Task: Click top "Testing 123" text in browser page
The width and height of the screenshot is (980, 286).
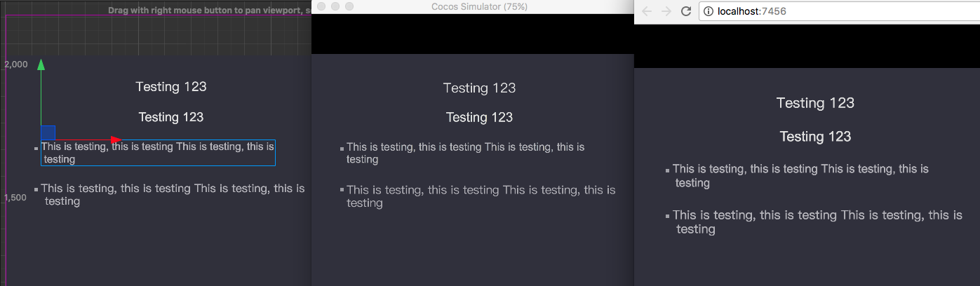Action: click(x=815, y=103)
